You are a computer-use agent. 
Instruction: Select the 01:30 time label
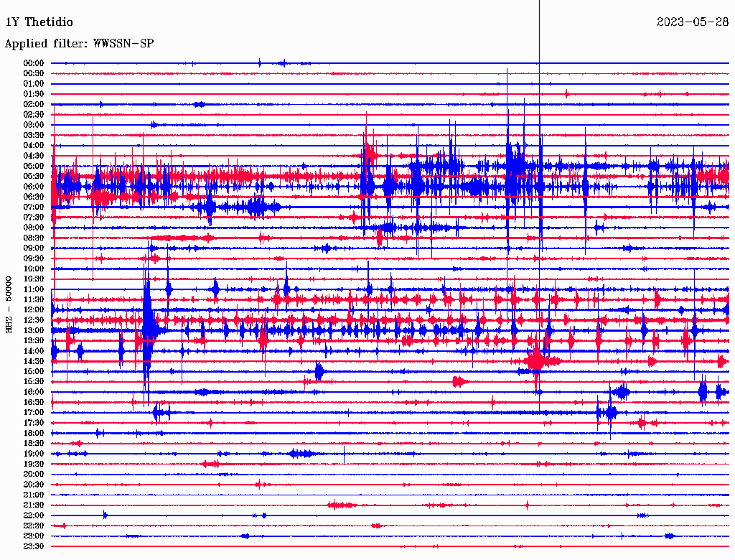pos(34,94)
